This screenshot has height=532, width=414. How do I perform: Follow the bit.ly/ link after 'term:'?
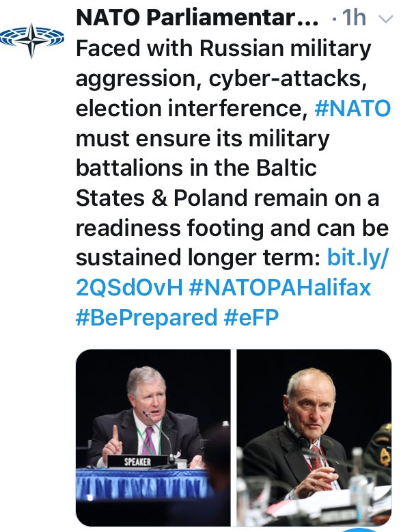click(357, 258)
